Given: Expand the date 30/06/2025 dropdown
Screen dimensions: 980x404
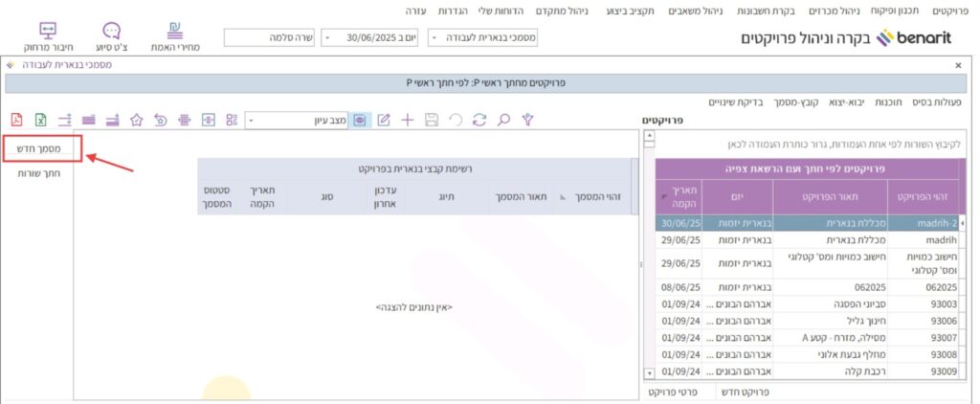Looking at the screenshot, I should click(x=327, y=38).
